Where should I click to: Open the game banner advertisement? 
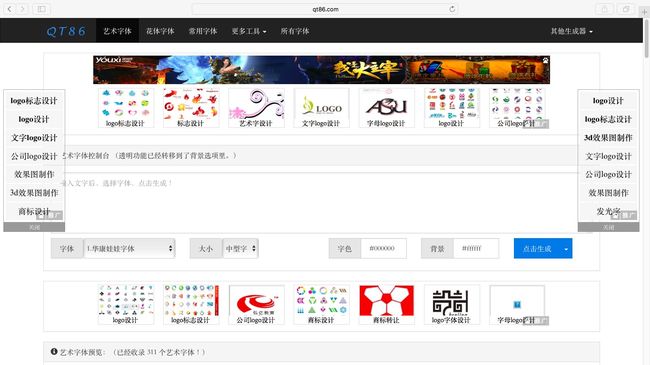click(321, 70)
